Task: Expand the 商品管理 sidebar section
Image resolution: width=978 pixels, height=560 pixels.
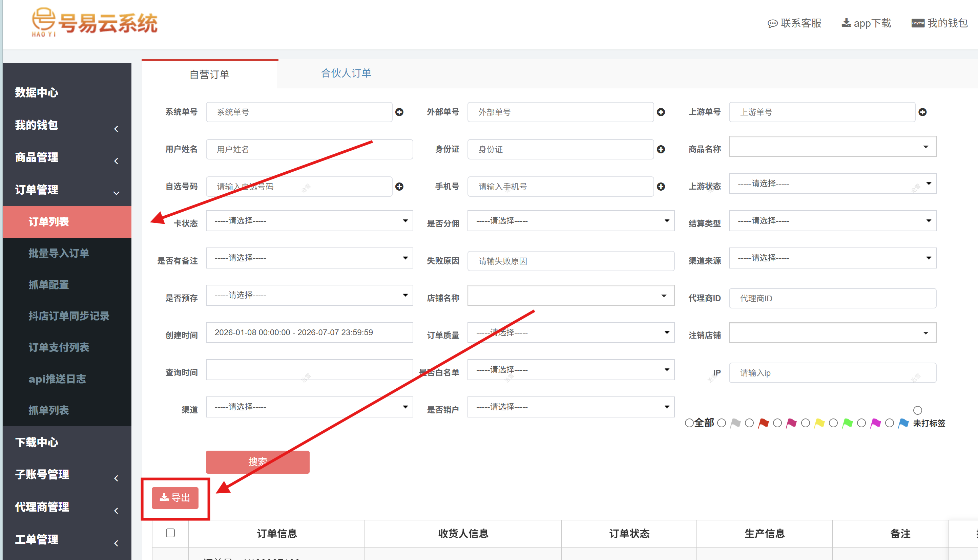Action: (67, 157)
